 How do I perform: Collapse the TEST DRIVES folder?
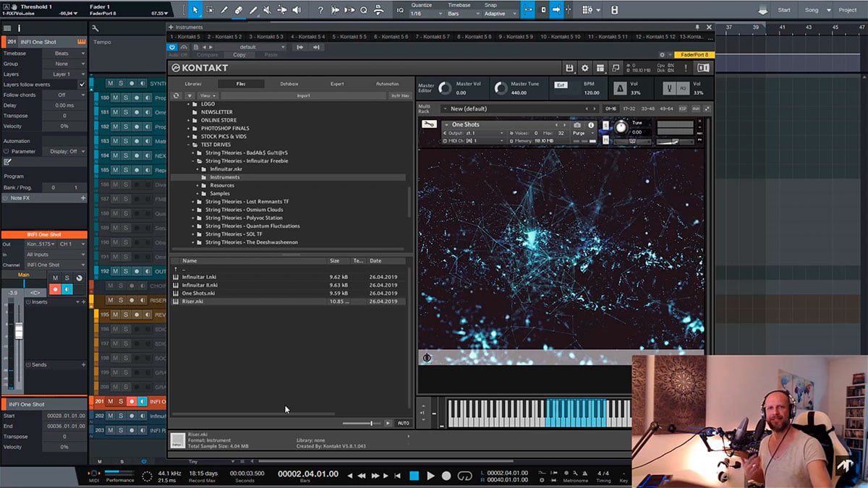tap(187, 145)
